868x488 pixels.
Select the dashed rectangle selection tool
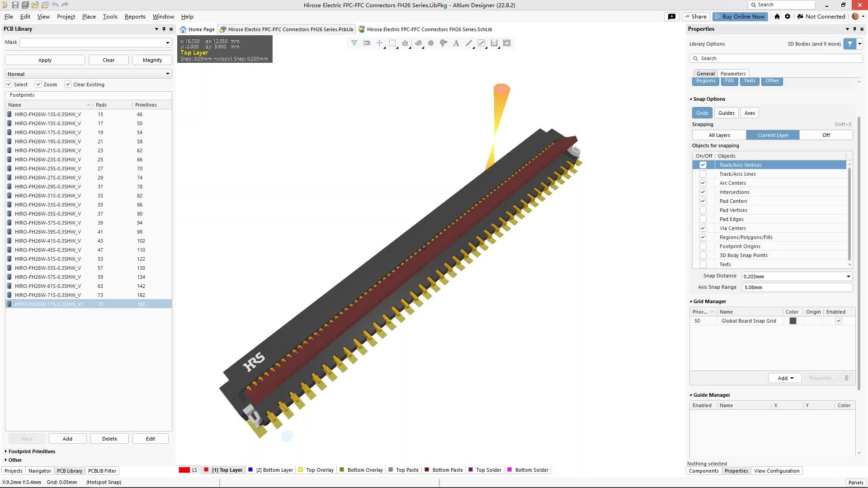click(392, 43)
